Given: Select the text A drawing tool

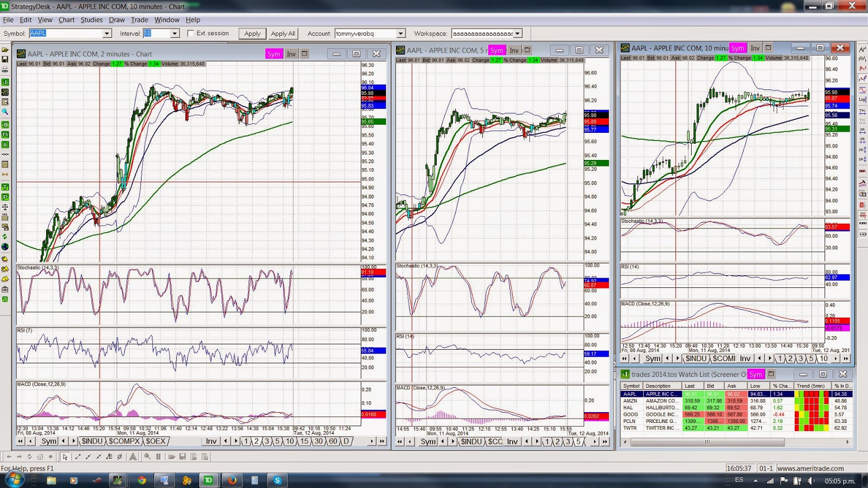Looking at the screenshot, I should pos(133,457).
